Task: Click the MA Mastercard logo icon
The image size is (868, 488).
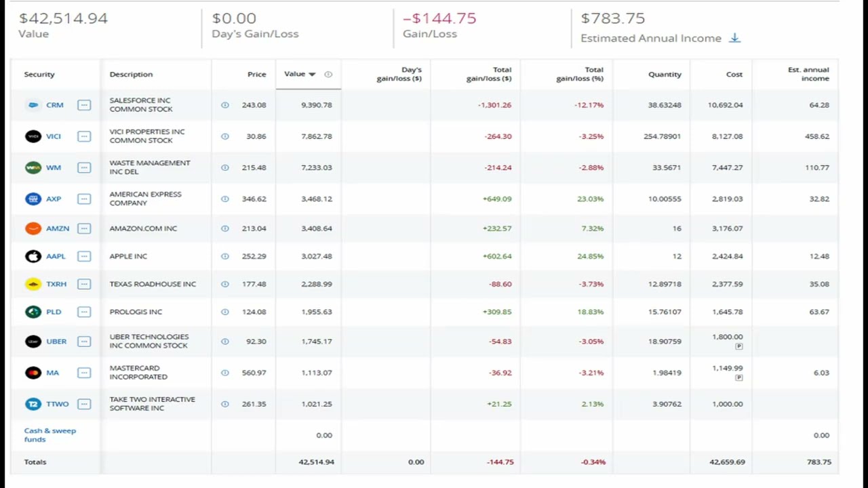Action: click(33, 372)
